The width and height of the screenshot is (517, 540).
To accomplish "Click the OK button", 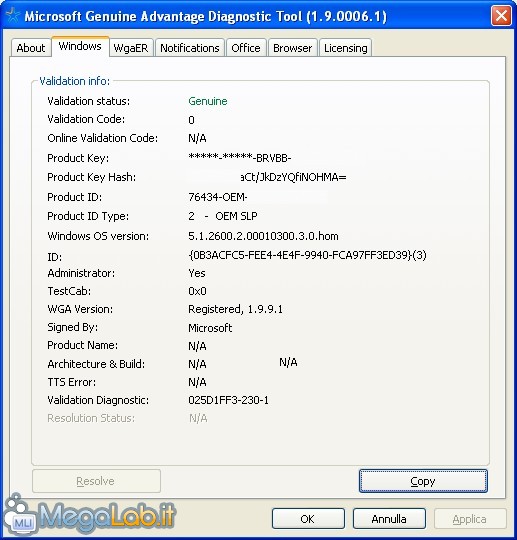I will tap(308, 519).
